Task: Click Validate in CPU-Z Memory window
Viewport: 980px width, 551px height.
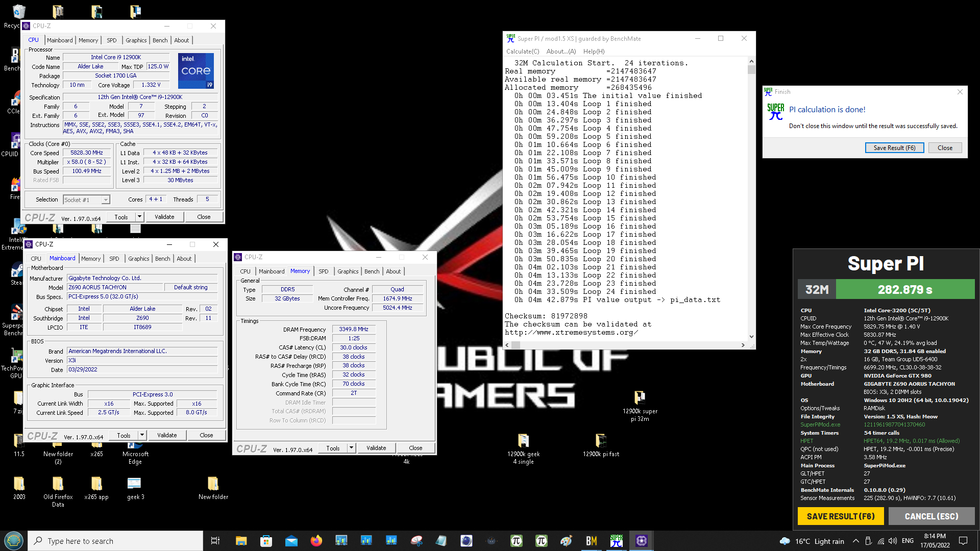Action: (x=376, y=448)
